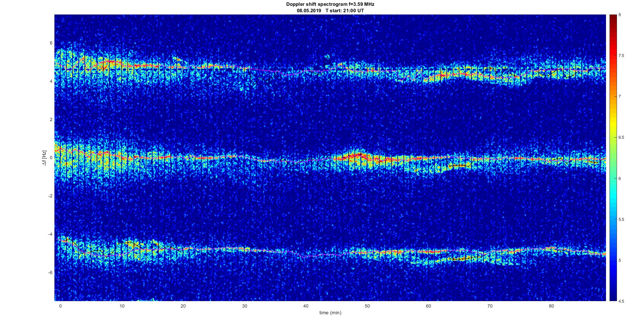The height and width of the screenshot is (323, 644).
Task: Click the title 'Doppler shift spectrogram f=3.59 MHz'
Action: (330, 5)
